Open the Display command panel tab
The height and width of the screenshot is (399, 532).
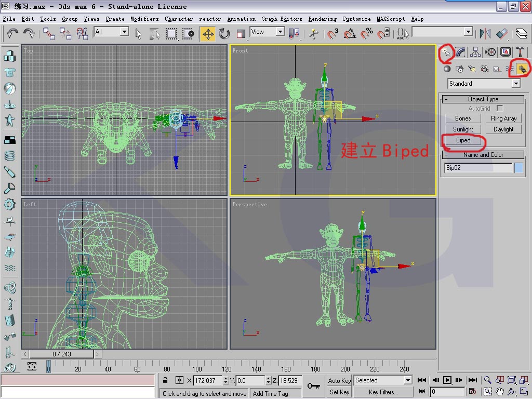click(506, 52)
